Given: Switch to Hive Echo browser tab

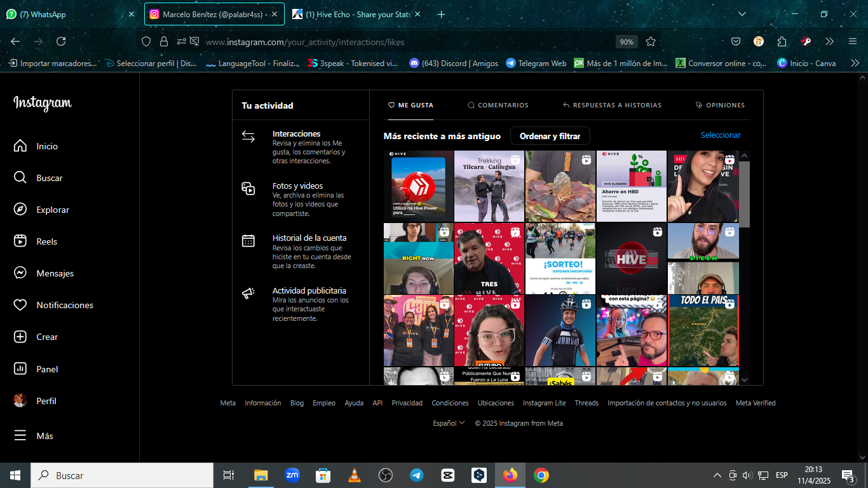Looking at the screenshot, I should point(358,14).
